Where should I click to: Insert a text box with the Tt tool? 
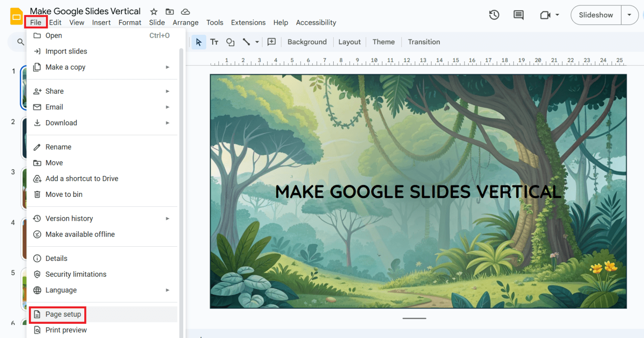click(214, 42)
